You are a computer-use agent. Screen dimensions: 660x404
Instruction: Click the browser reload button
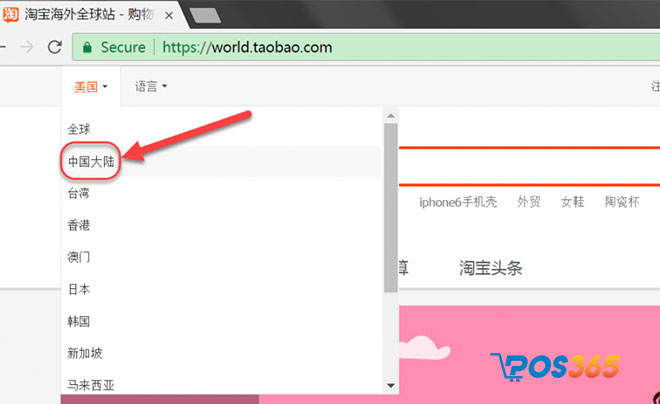[x=55, y=47]
